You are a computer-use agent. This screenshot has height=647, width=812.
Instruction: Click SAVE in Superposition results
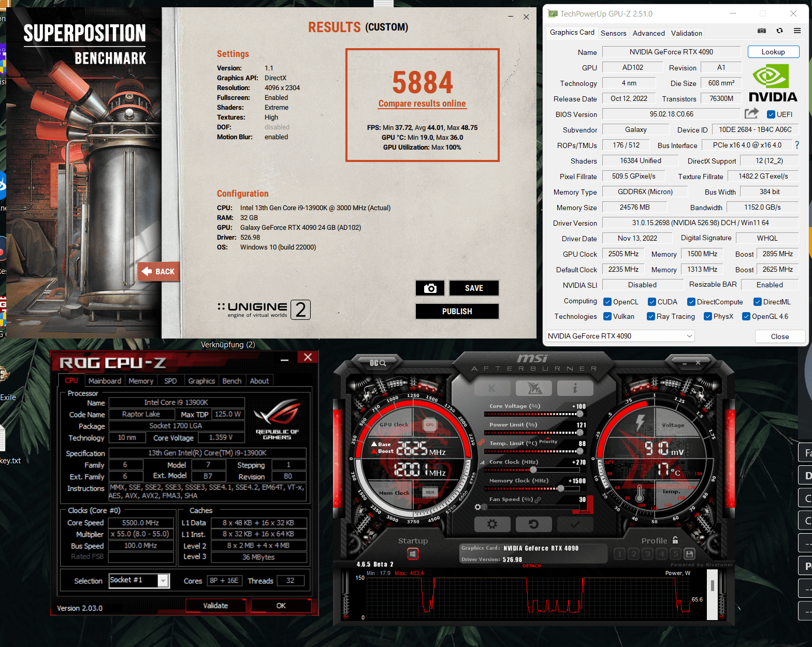474,288
